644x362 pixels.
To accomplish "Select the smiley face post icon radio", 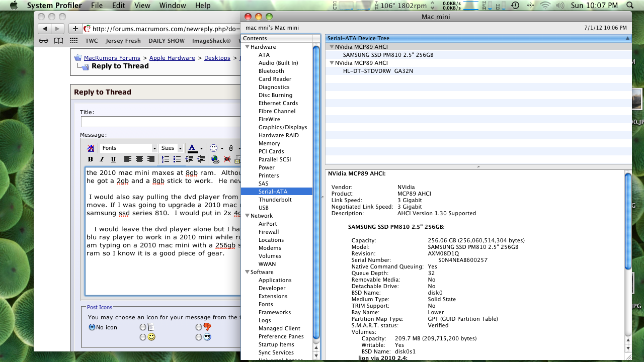I will click(x=143, y=337).
